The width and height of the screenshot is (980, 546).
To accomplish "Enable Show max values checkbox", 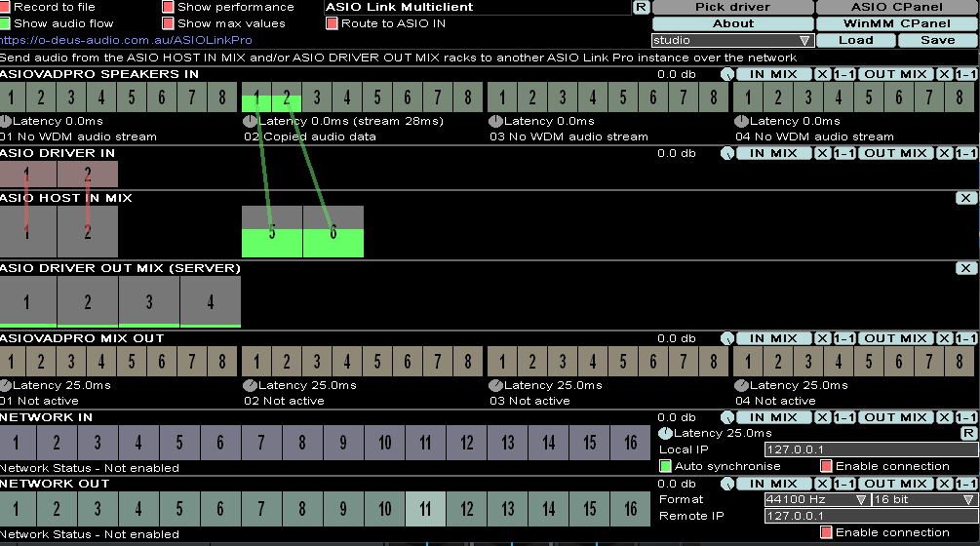I will coord(168,23).
